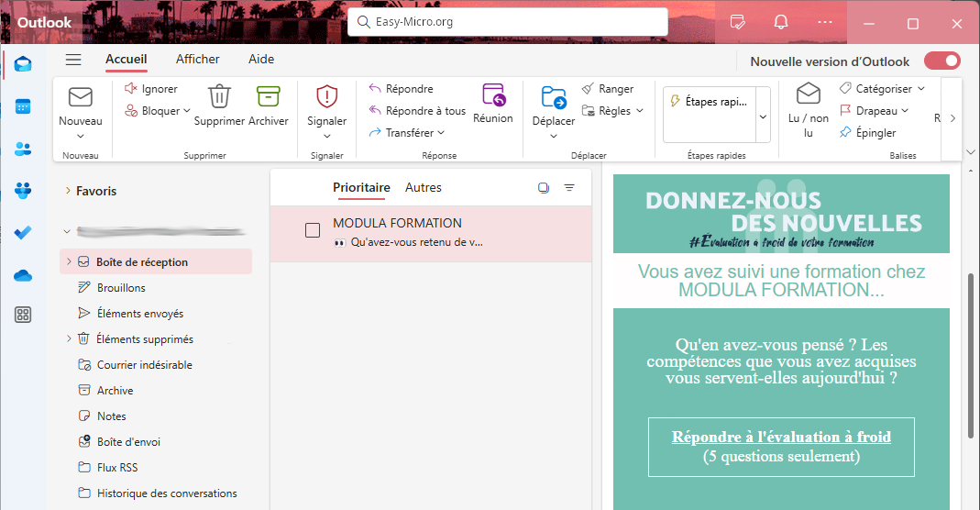980x510 pixels.
Task: Click Ranger in the ribbon
Action: [x=608, y=89]
